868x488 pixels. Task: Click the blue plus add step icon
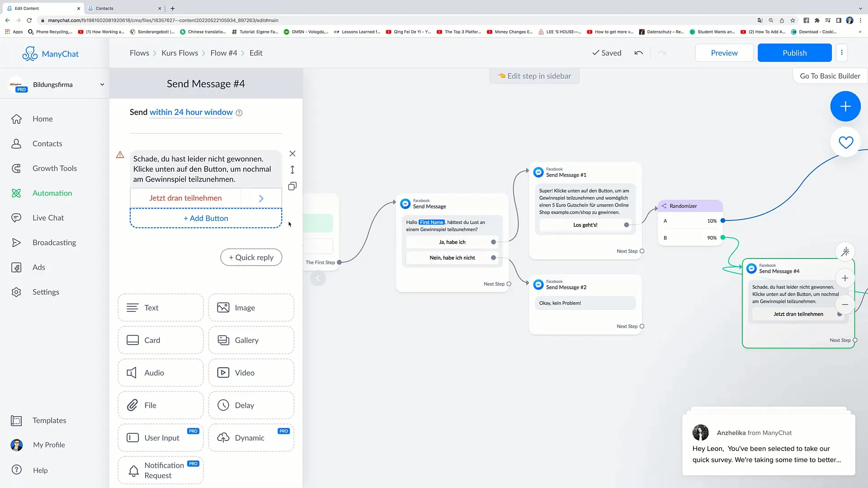pos(845,106)
